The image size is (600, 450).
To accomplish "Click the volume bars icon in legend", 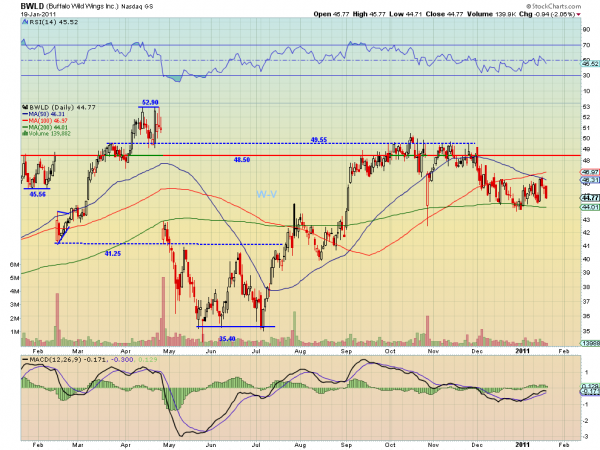I will click(x=25, y=134).
